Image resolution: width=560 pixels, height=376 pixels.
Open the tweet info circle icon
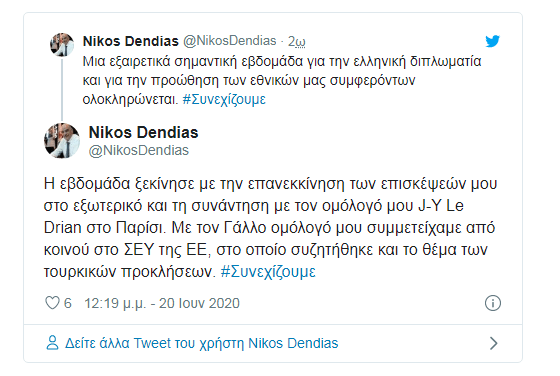tap(493, 303)
